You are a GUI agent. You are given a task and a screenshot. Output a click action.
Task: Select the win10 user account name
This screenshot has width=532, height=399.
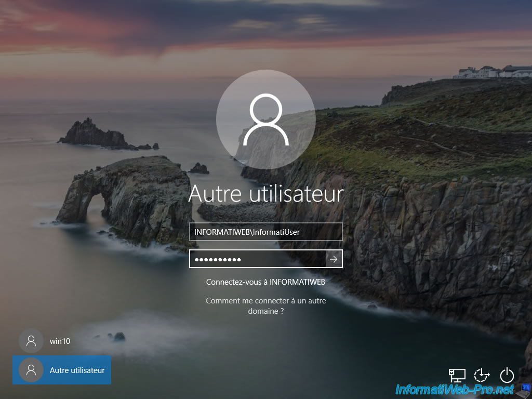(x=60, y=341)
